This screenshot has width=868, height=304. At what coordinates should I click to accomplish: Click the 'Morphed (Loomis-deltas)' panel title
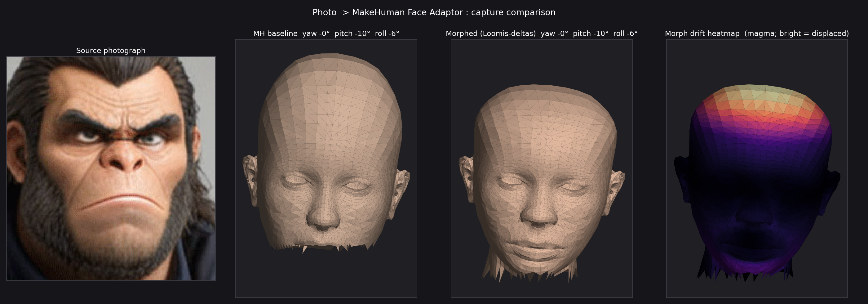tap(542, 34)
